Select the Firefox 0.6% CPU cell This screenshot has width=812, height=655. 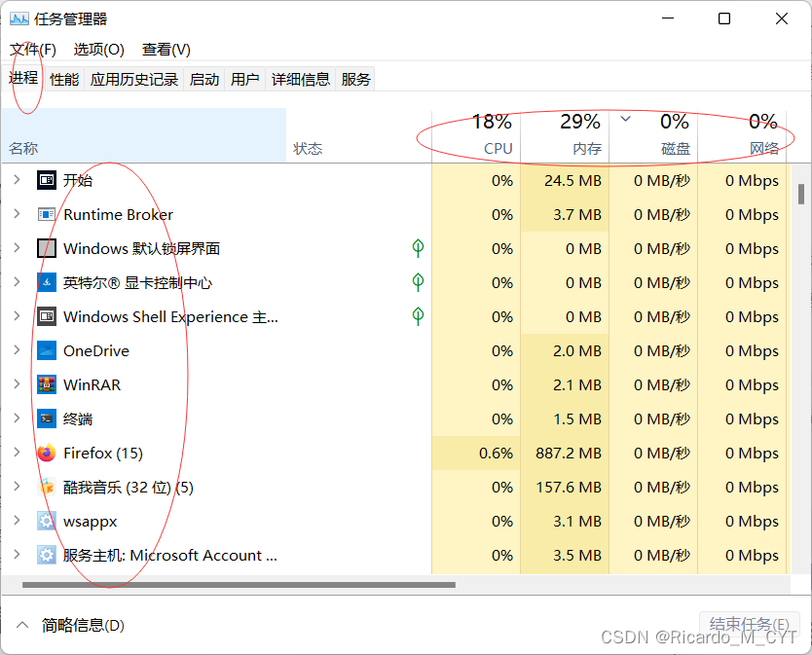[x=476, y=454]
